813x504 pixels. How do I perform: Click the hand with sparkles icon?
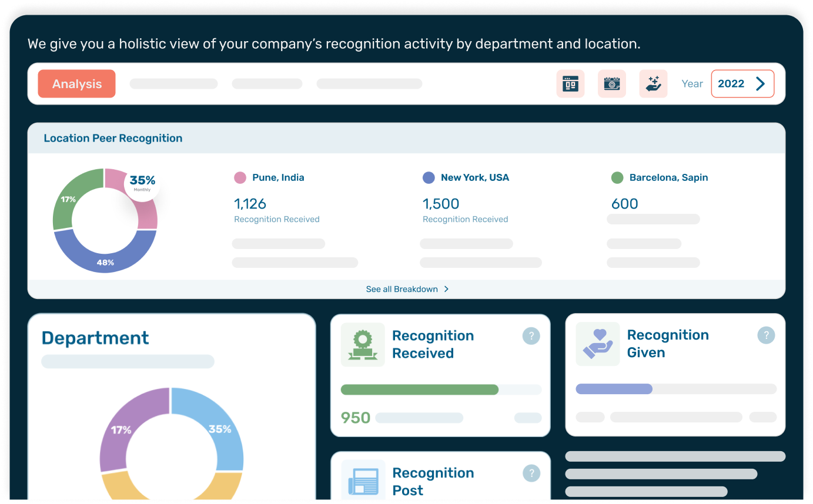click(x=653, y=84)
